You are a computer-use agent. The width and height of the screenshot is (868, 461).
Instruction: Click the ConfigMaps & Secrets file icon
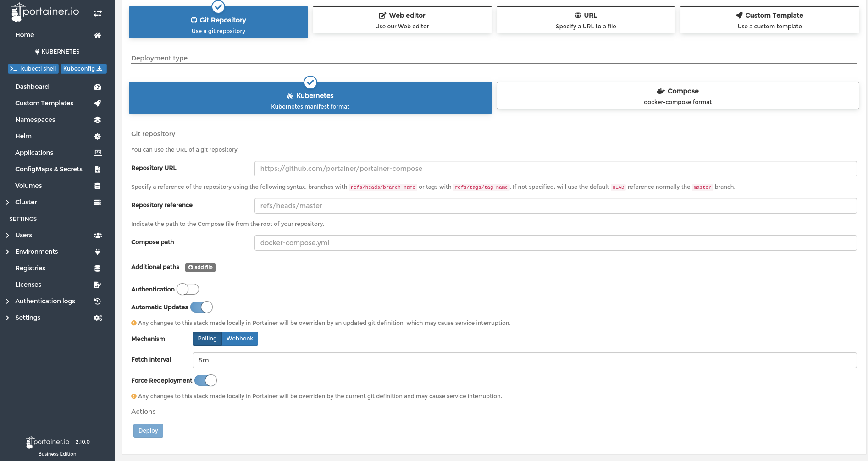pyautogui.click(x=97, y=170)
